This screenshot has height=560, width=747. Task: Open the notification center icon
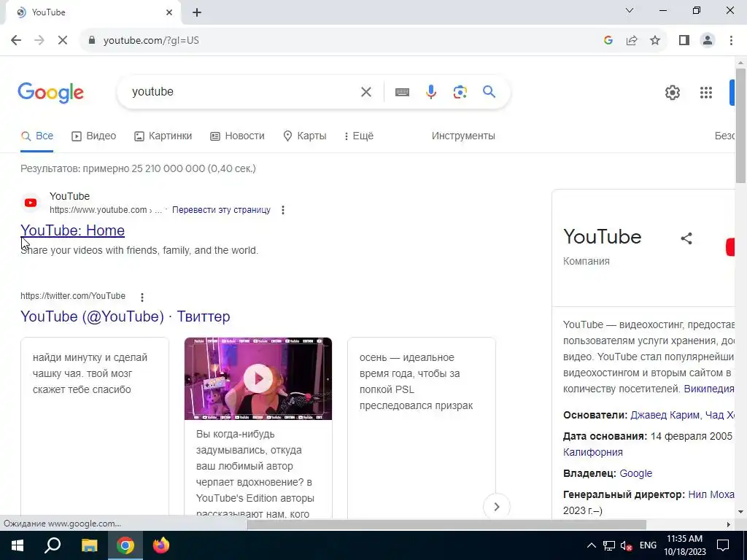click(723, 545)
